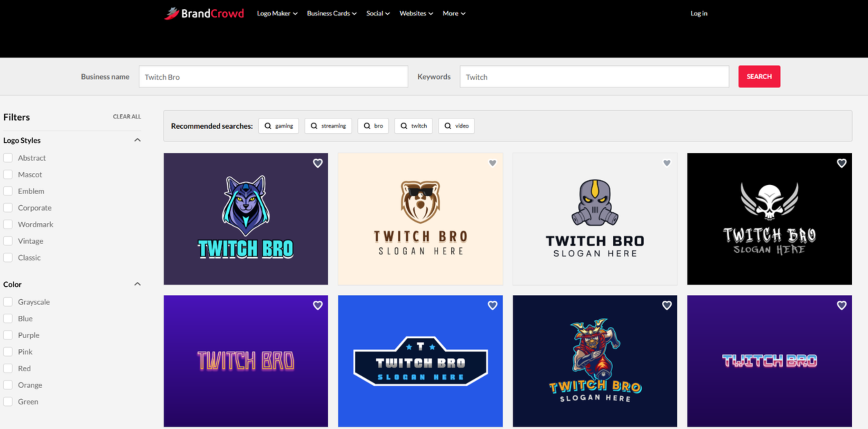Click the BrandCrowd flame logo icon
868x429 pixels.
point(173,13)
